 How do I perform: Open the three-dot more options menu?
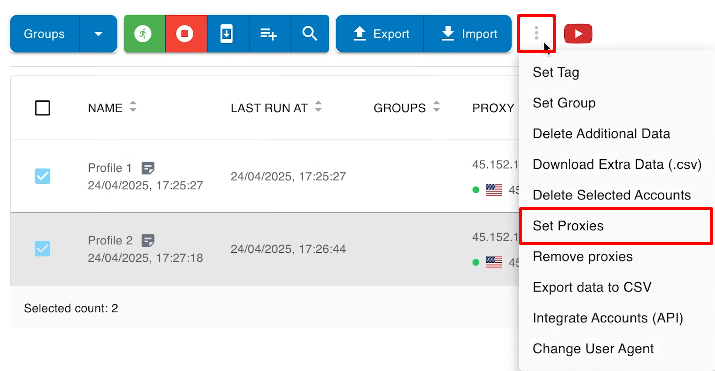pyautogui.click(x=536, y=33)
